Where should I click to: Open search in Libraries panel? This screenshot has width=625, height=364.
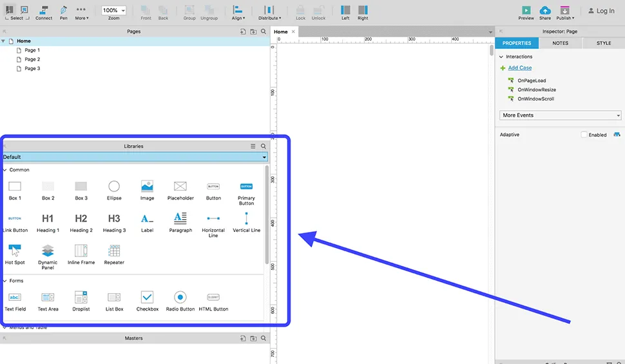pyautogui.click(x=263, y=146)
